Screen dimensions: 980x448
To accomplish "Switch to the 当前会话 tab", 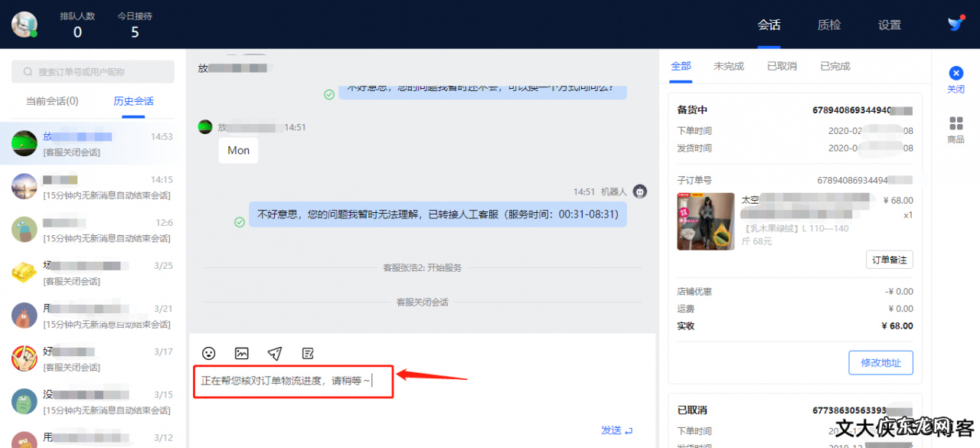I will point(51,100).
